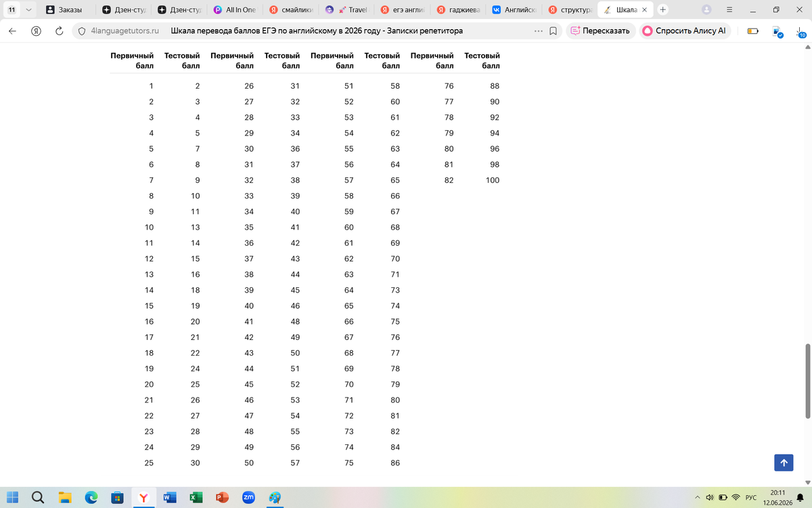812x508 pixels.
Task: Go back using the browser back arrow
Action: click(12, 30)
